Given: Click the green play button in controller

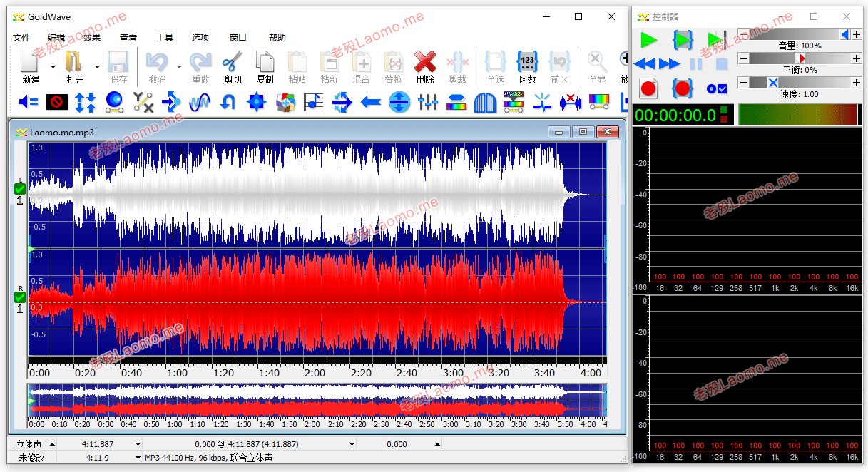Looking at the screenshot, I should 648,40.
